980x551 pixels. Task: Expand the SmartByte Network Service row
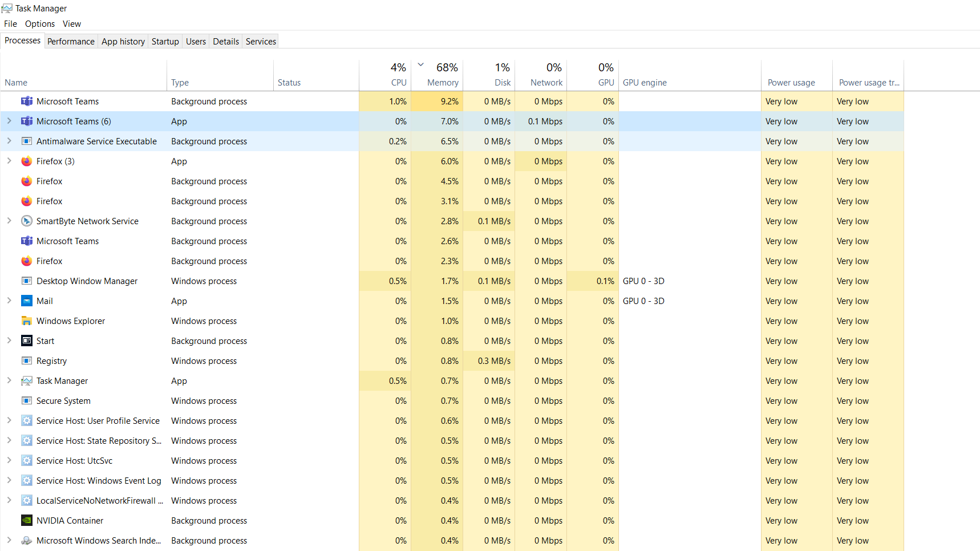point(9,221)
